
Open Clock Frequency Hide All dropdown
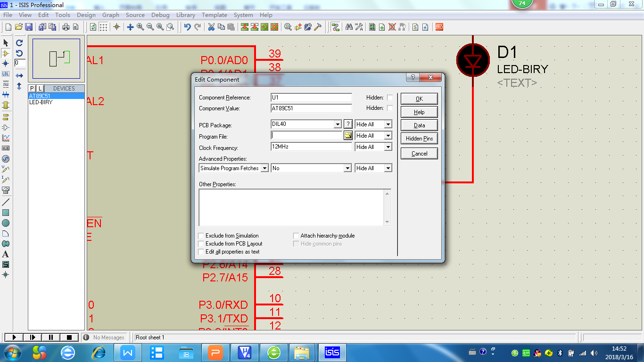pos(388,147)
